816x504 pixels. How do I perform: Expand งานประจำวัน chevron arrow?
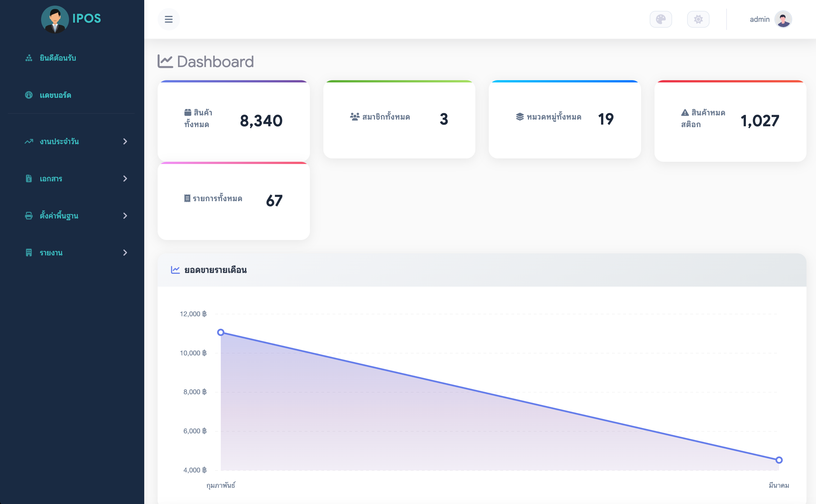125,141
